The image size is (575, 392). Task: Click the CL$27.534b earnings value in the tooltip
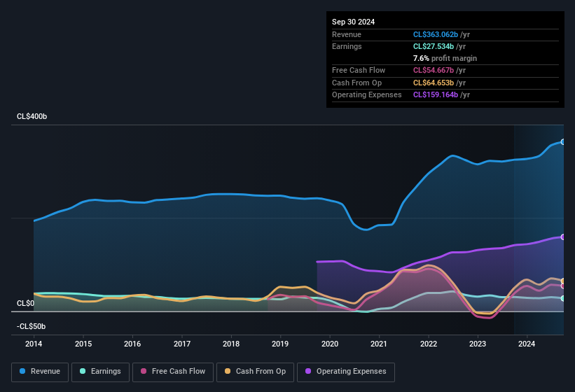tap(434, 46)
